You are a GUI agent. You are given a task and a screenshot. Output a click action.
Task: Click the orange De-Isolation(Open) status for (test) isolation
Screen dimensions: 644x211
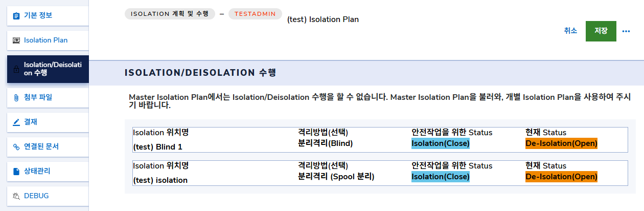(561, 177)
